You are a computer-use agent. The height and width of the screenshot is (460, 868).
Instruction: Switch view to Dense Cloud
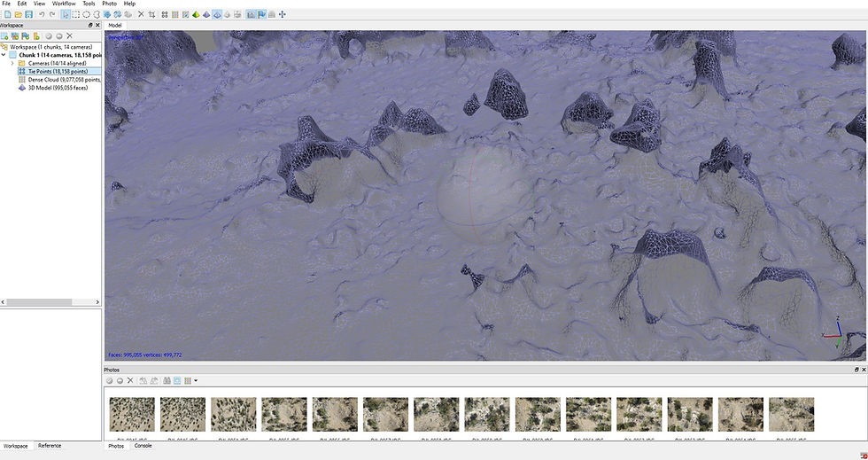coord(175,14)
